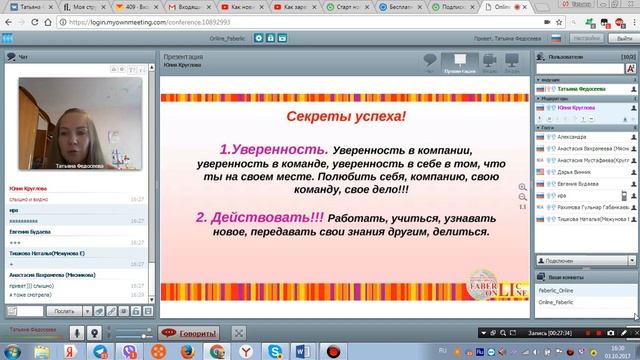Click the attach file paperclip icon in chat
Image resolution: width=640 pixels, height=360 pixels.
tap(99, 311)
